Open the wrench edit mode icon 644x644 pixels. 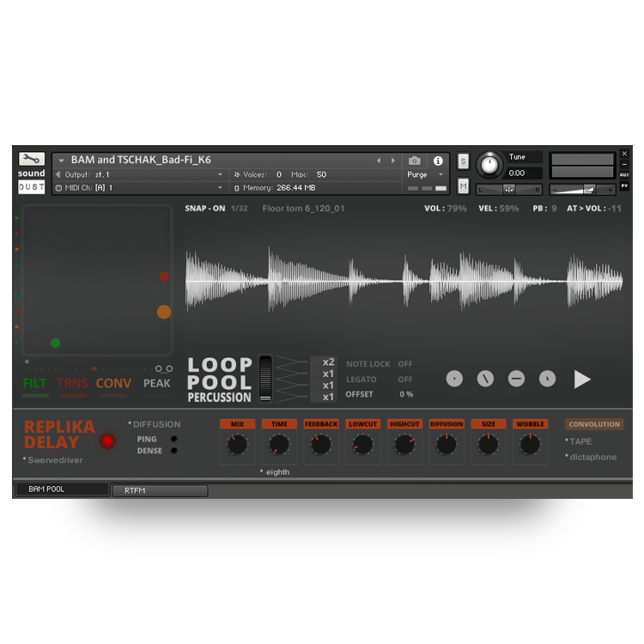point(32,159)
